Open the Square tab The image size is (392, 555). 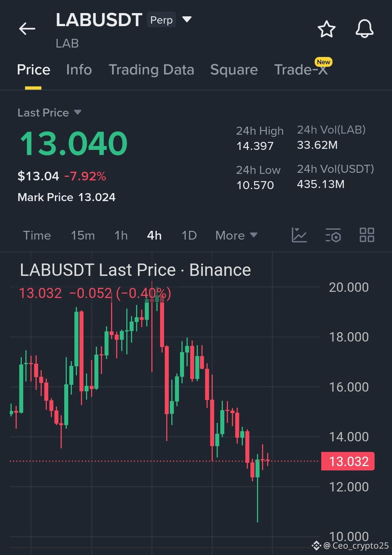click(x=234, y=69)
